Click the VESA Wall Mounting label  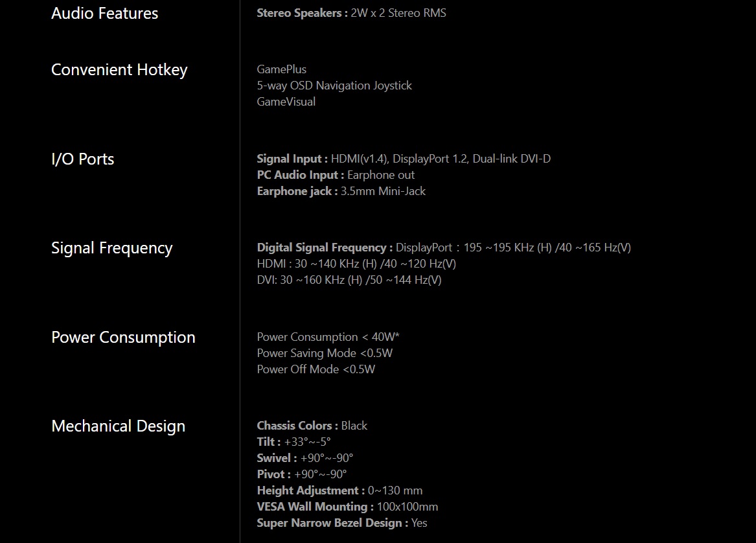pyautogui.click(x=315, y=507)
